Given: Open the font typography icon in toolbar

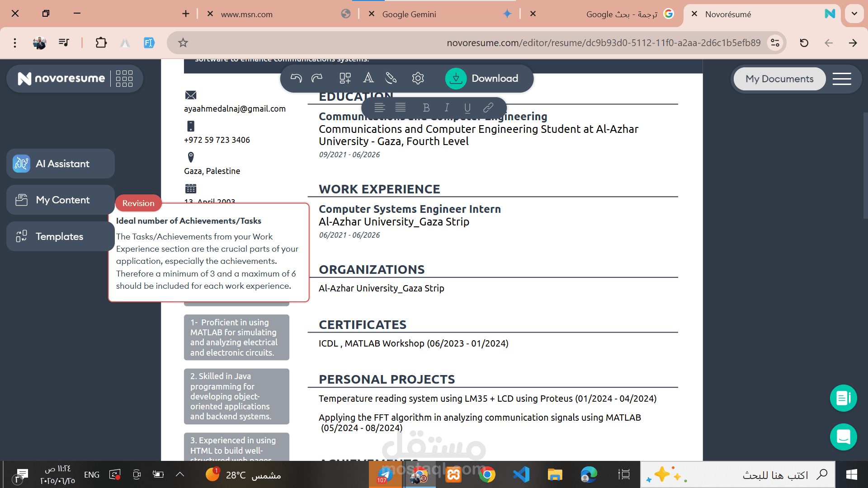Looking at the screenshot, I should coord(368,78).
